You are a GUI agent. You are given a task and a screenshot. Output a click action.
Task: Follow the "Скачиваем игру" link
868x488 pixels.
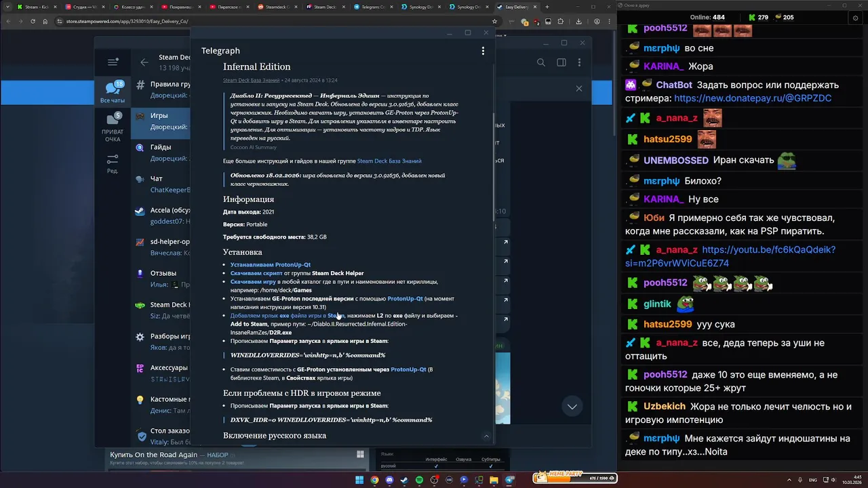pos(253,281)
